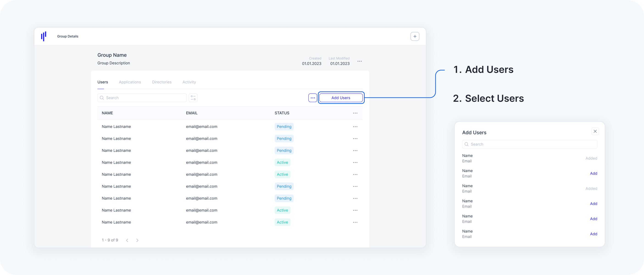Go to previous page of users
The height and width of the screenshot is (275, 644).
tap(127, 240)
